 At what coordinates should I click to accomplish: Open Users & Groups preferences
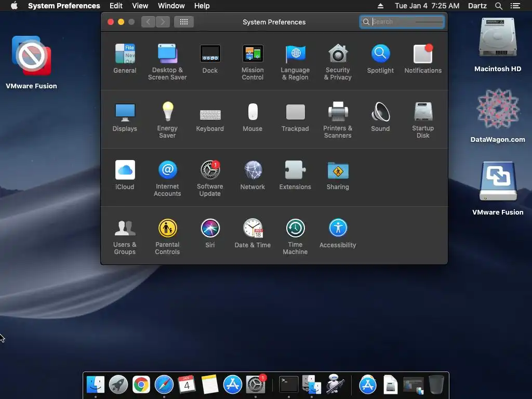(x=125, y=236)
